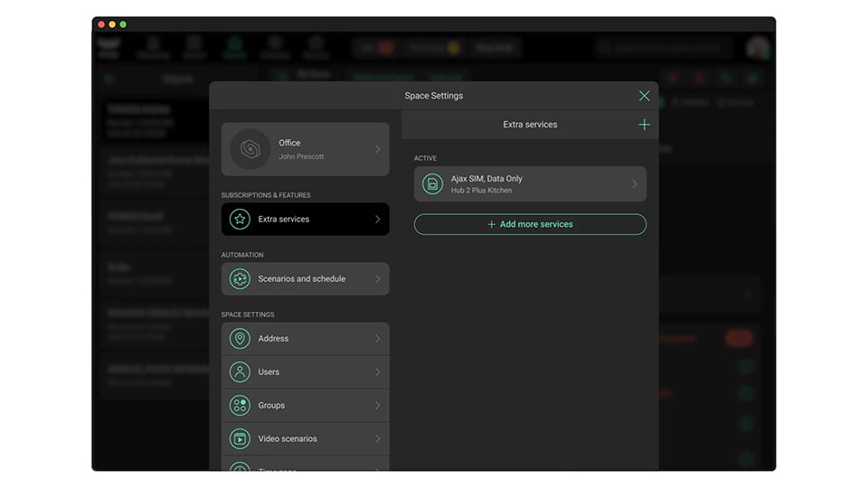Expand the Office space chevron
The height and width of the screenshot is (488, 868).
click(x=377, y=150)
